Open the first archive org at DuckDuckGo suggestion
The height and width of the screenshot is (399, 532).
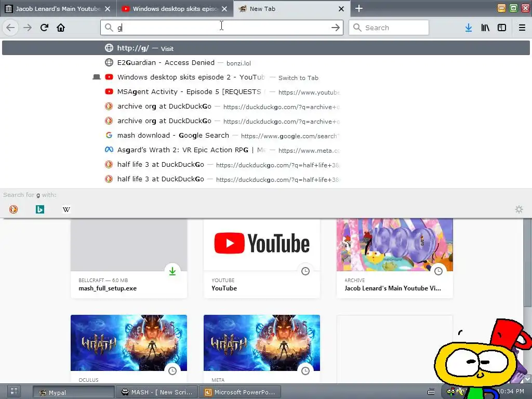pos(266,107)
